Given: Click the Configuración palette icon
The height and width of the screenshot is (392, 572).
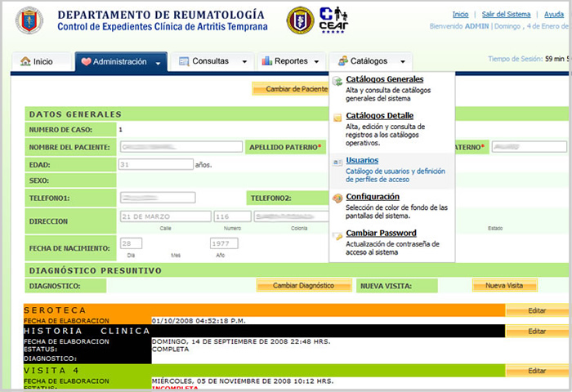Looking at the screenshot, I should coord(337,198).
